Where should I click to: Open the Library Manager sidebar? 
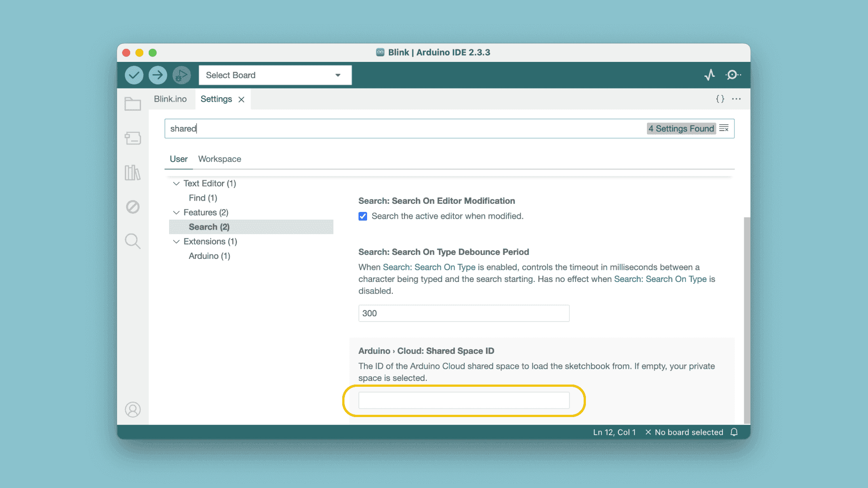tap(132, 173)
